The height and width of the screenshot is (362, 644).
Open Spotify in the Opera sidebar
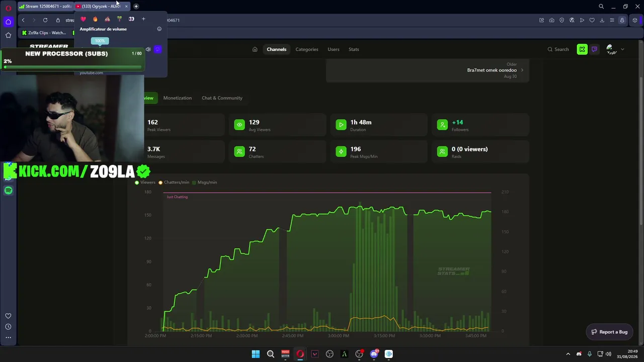point(8,191)
